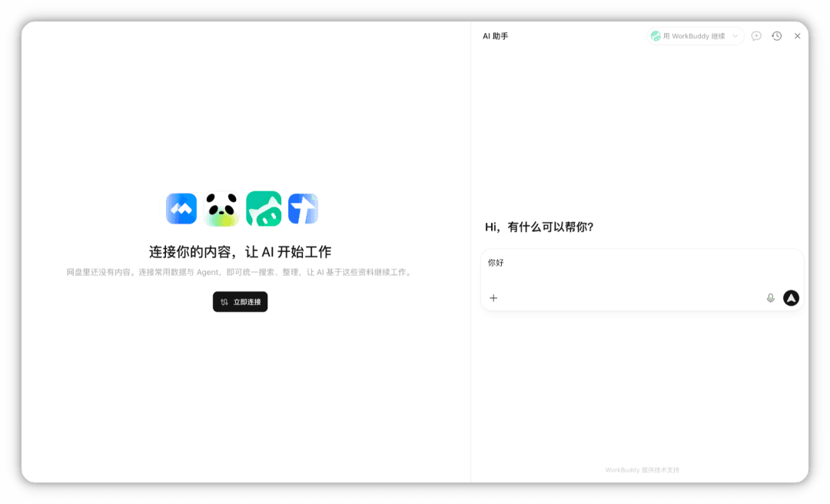Click the blue Tencent Meeting app icon
Screen dimensions: 830x504
point(181,208)
